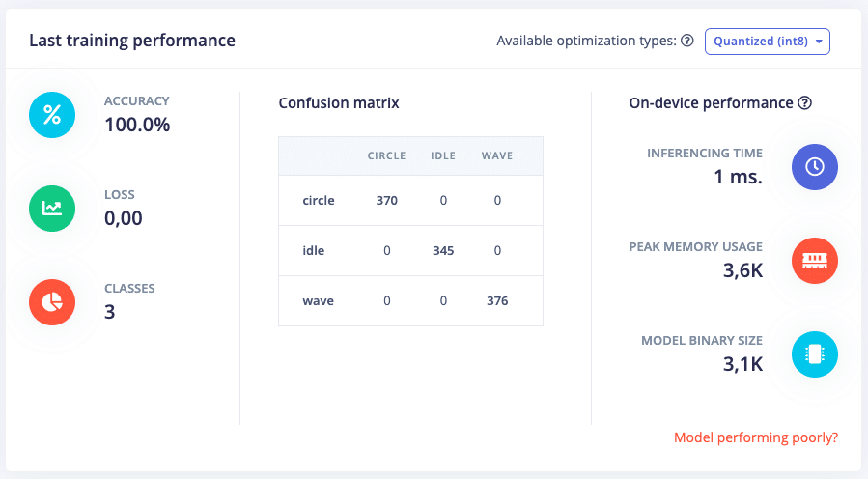Click the green loss chart icon
868x479 pixels.
coord(52,209)
